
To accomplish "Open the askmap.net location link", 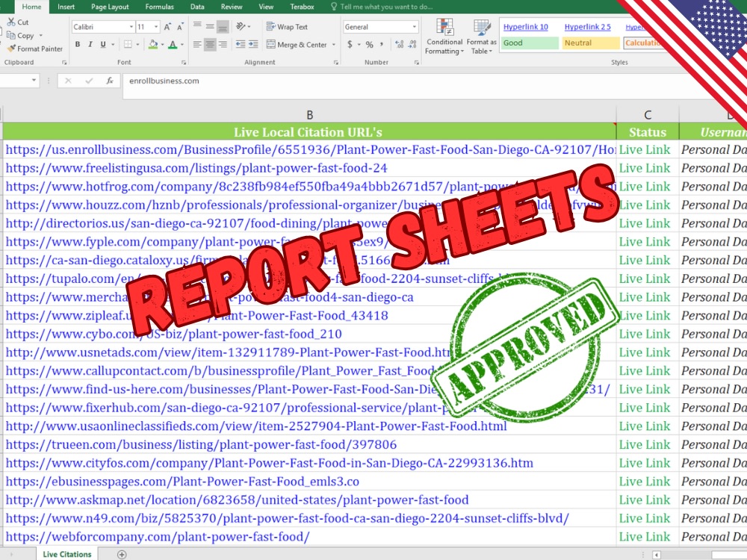I will [x=238, y=500].
